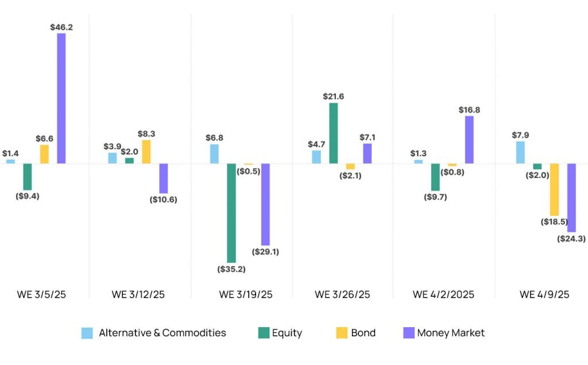This screenshot has height=365, width=588.
Task: Click the purple Money Market legend swatch
Action: pos(408,333)
